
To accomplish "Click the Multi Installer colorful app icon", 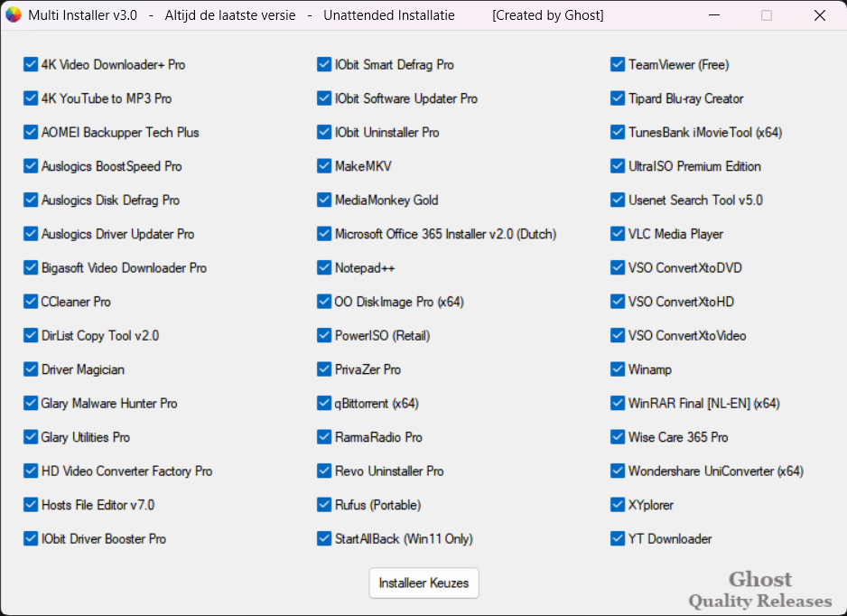I will coord(14,15).
